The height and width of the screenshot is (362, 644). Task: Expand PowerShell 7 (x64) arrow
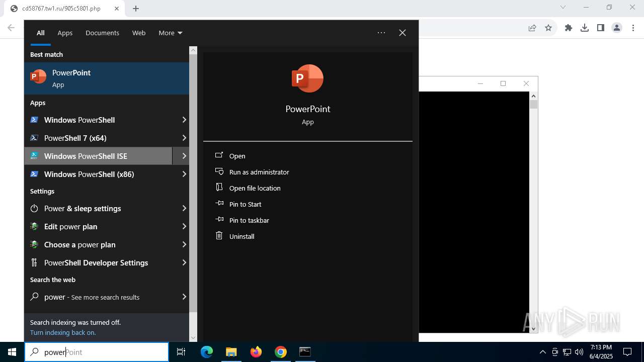click(x=184, y=138)
